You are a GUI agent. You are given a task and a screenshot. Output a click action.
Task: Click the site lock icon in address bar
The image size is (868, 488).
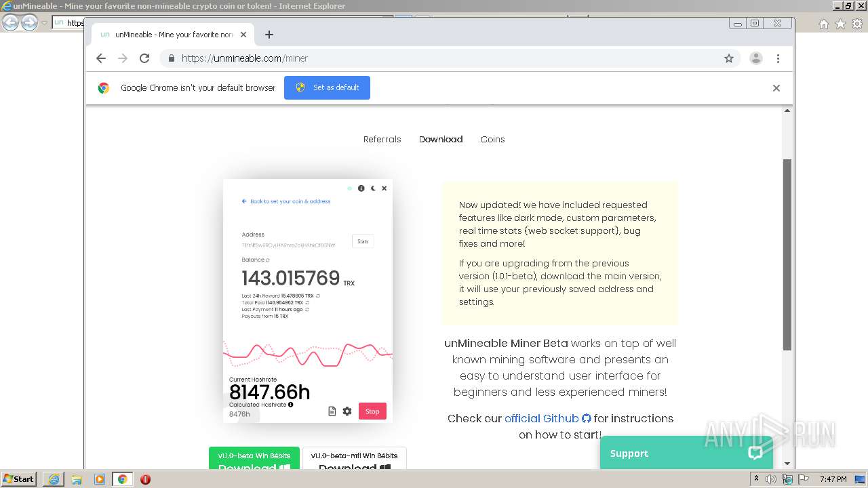pyautogui.click(x=172, y=58)
